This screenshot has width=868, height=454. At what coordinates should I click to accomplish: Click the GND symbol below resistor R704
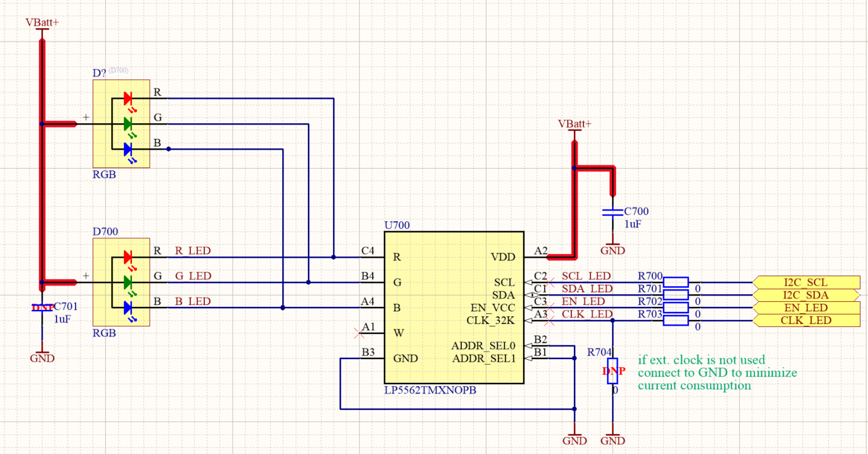click(x=612, y=438)
